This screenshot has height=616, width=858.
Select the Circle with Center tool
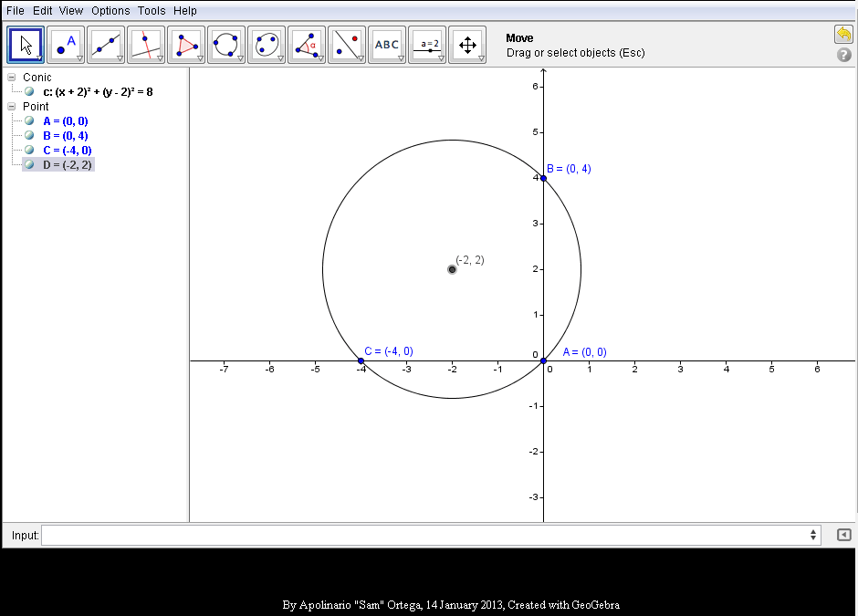click(x=225, y=43)
